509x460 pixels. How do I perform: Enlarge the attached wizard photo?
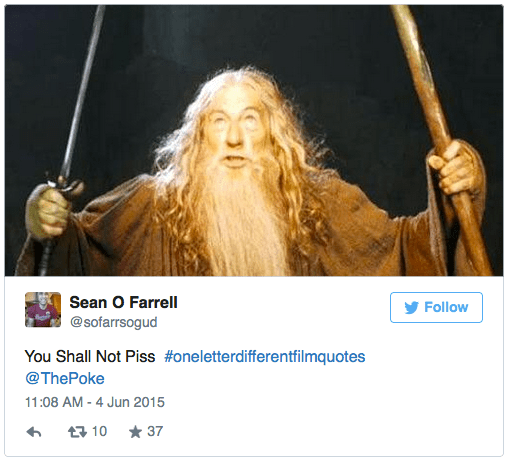(254, 141)
